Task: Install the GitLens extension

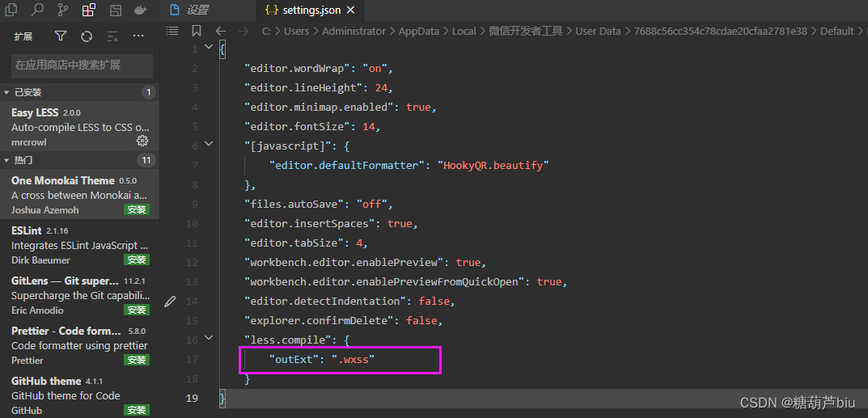Action: coord(137,310)
